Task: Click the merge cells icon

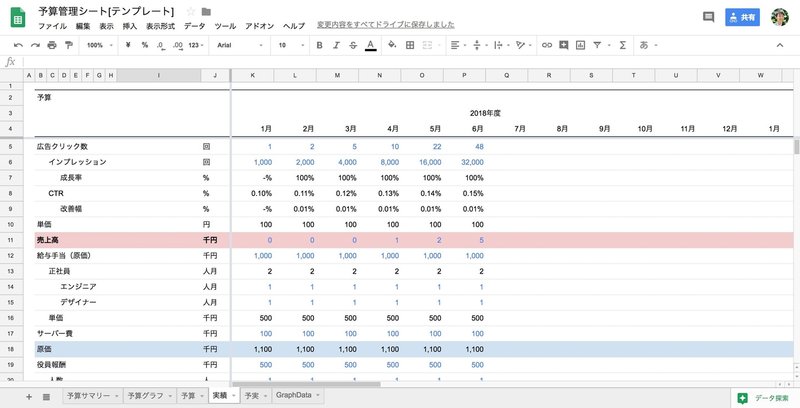Action: [427, 45]
